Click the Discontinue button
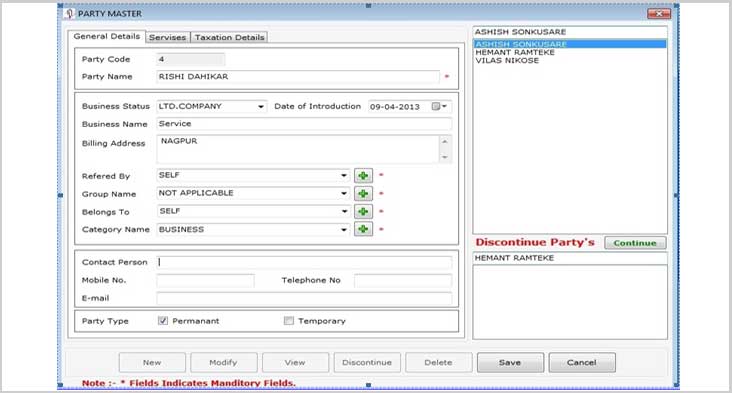Image resolution: width=732 pixels, height=393 pixels. tap(367, 362)
